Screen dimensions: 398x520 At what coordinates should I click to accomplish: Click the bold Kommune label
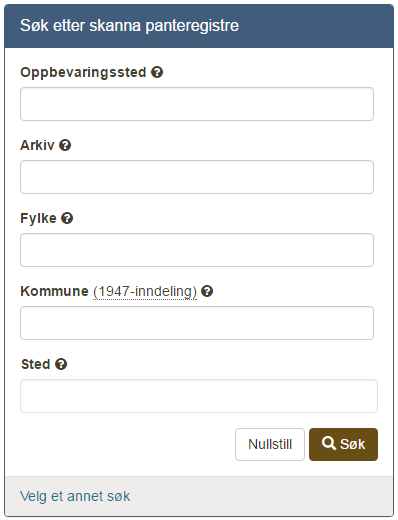pyautogui.click(x=54, y=291)
